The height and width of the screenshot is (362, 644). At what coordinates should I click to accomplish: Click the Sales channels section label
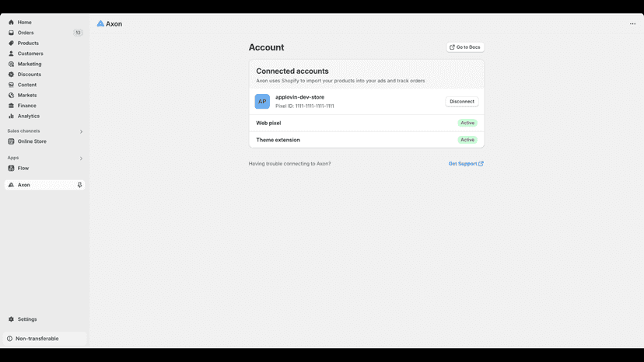(23, 131)
